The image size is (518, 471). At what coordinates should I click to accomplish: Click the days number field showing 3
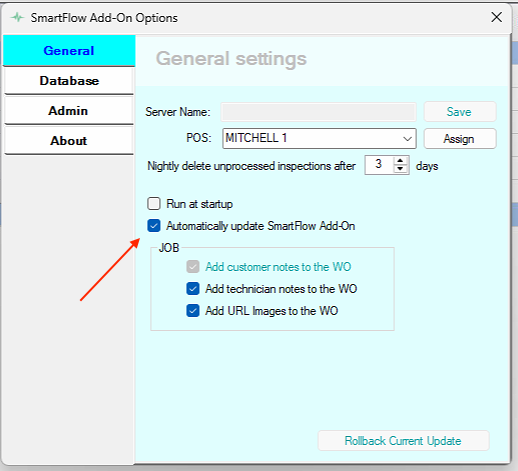(379, 165)
